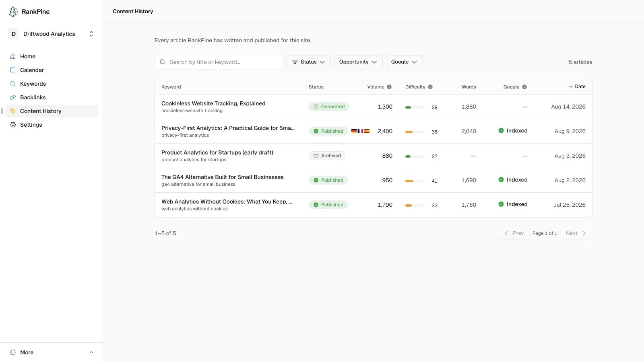Click the Indexed checkmark icon for GA4 Alternative
Image resolution: width=644 pixels, height=362 pixels.
tap(501, 180)
